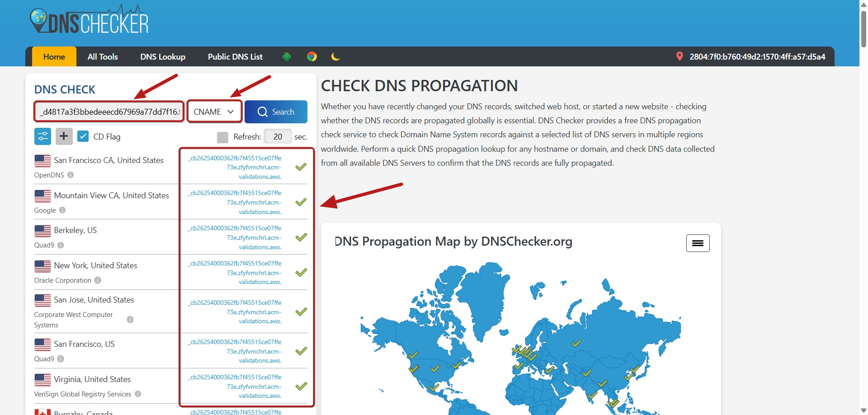This screenshot has width=868, height=415.
Task: Click 'Berkeley, US' server name
Action: 75,230
